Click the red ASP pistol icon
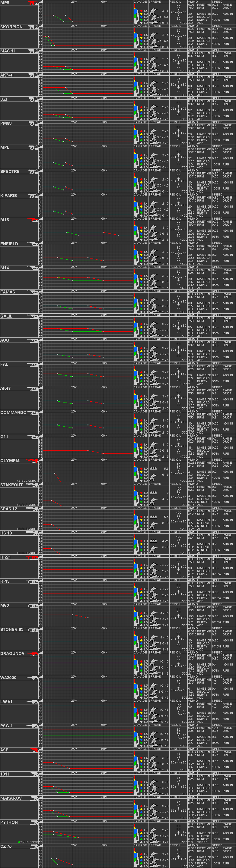The height and width of the screenshot is (868, 236). point(34,750)
